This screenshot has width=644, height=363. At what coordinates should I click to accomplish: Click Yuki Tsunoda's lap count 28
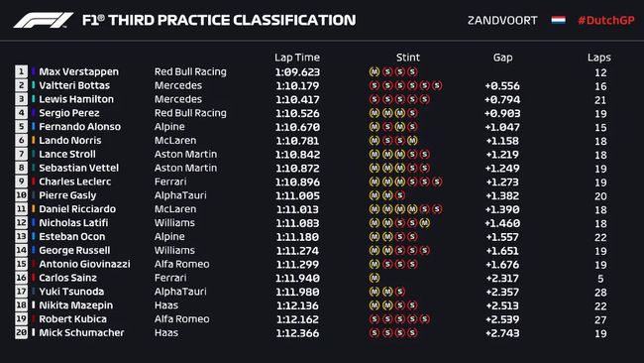point(600,292)
